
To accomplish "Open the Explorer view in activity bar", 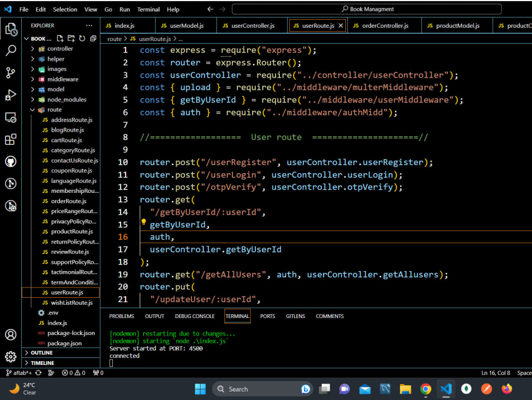I will click(11, 29).
